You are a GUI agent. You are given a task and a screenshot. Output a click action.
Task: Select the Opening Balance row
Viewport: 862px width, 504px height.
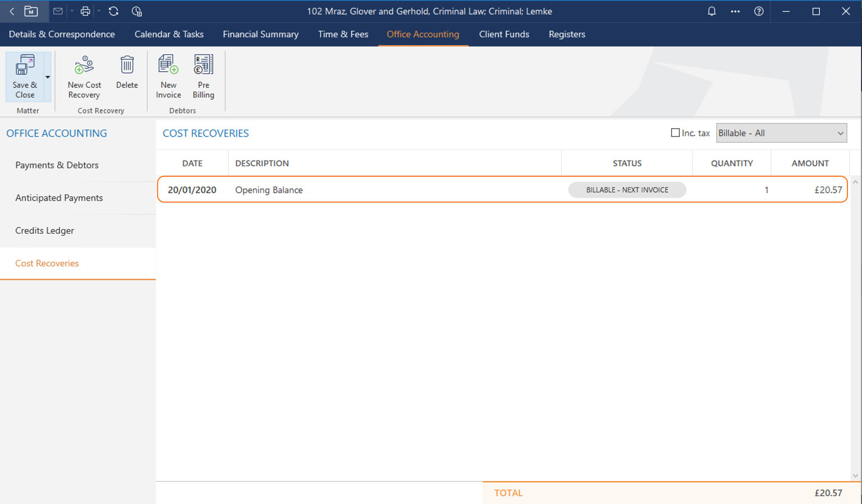393,190
